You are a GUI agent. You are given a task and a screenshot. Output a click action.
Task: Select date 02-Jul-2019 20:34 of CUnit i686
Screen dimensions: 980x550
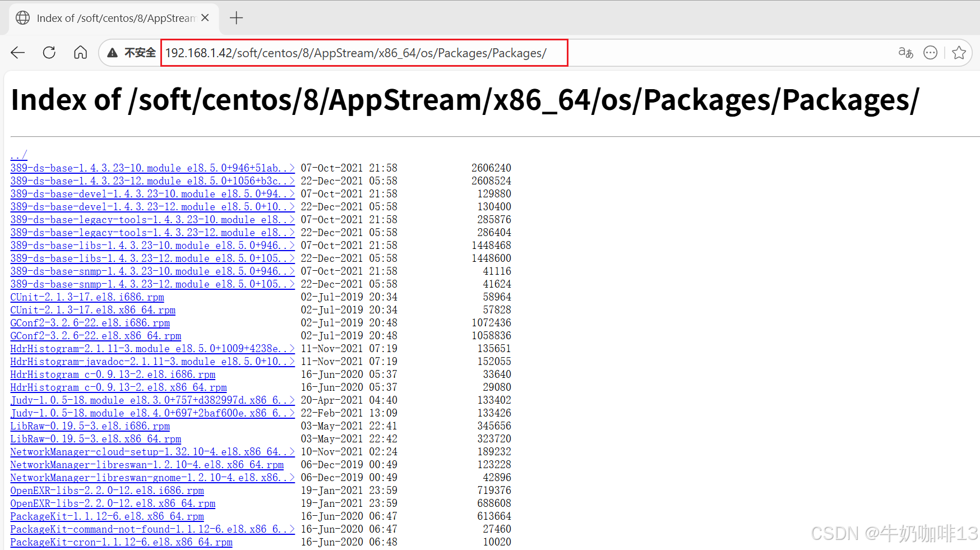pos(349,297)
